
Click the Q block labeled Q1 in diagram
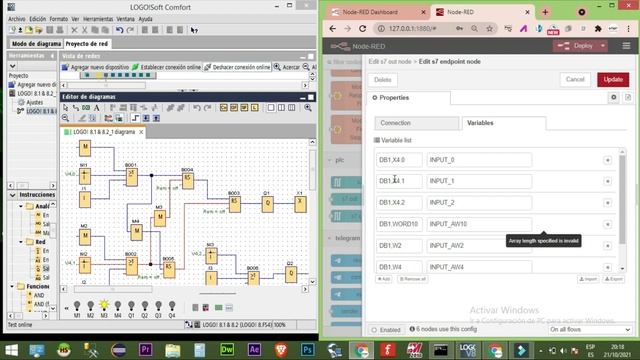[267, 204]
